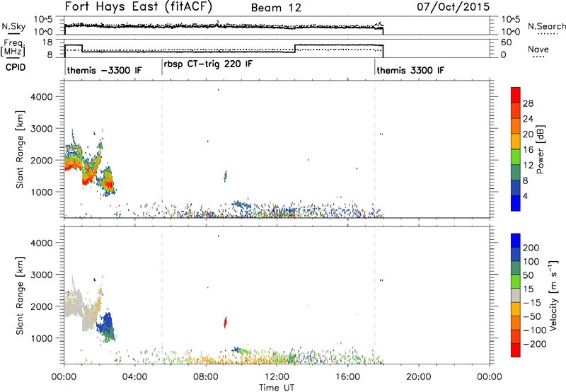Select the "rbsp CT-trig 220 IF" CPID label
Screen dimensions: 566x392
[208, 64]
